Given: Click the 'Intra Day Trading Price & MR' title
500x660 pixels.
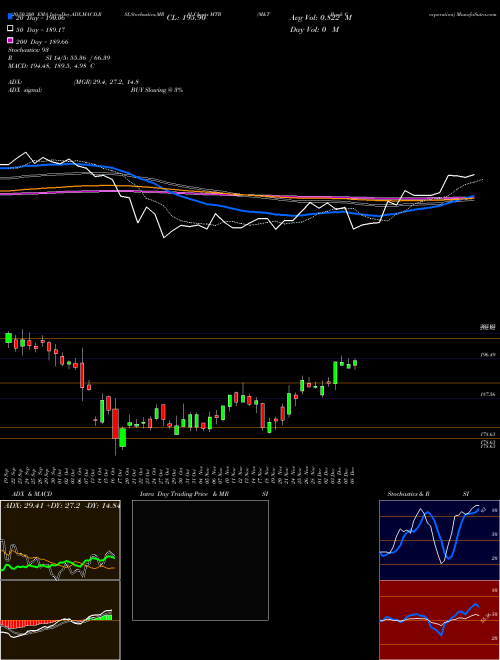Looking at the screenshot, I should tap(184, 494).
